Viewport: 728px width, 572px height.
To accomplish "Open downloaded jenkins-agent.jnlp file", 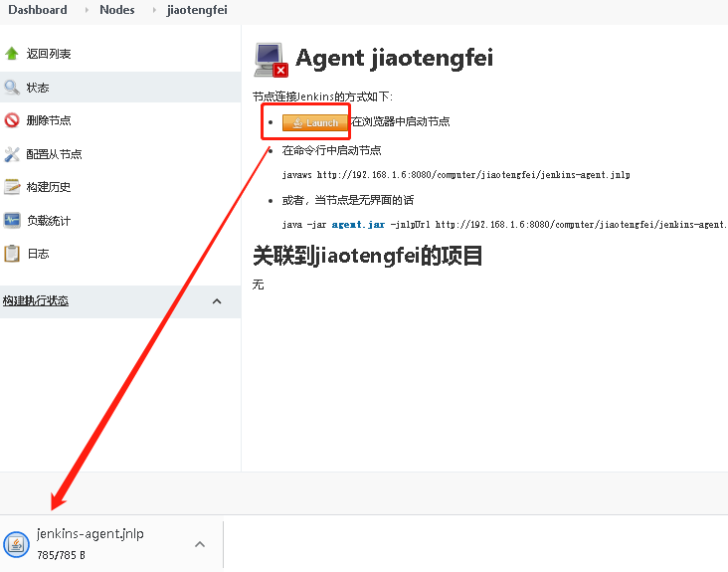I will click(91, 534).
